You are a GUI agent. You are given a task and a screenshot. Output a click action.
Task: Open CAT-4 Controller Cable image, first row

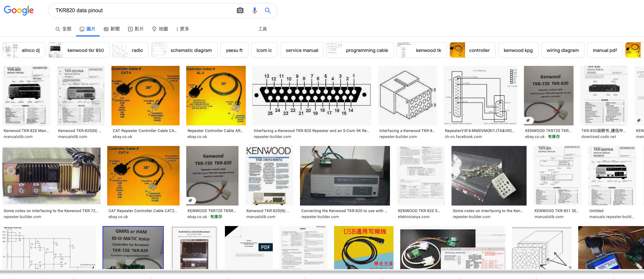coord(146,96)
